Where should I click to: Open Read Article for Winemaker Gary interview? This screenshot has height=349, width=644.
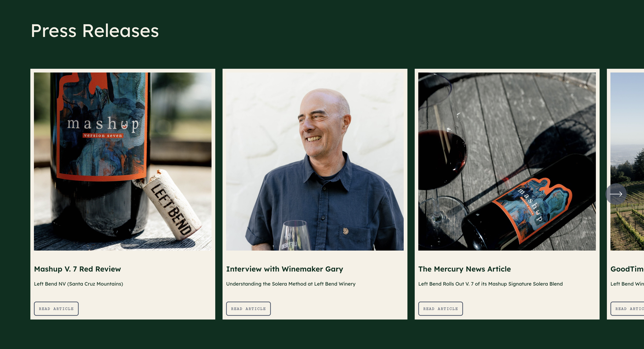[x=248, y=309]
